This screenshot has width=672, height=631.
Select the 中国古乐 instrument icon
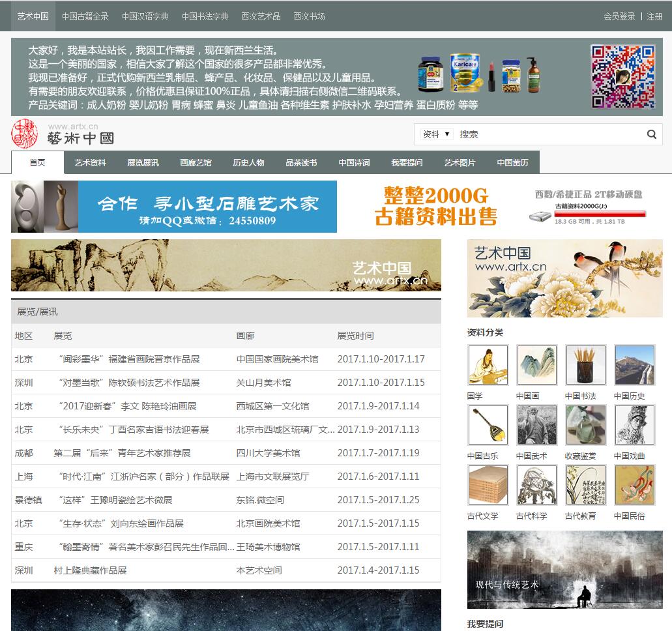pos(488,425)
